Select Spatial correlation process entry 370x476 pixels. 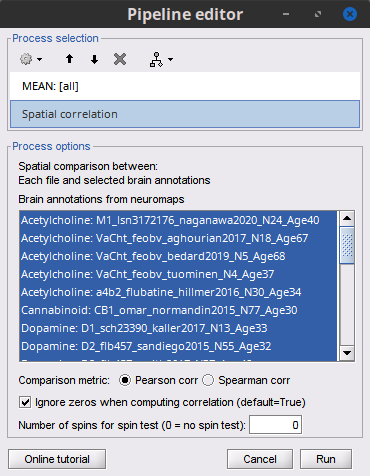click(x=185, y=114)
